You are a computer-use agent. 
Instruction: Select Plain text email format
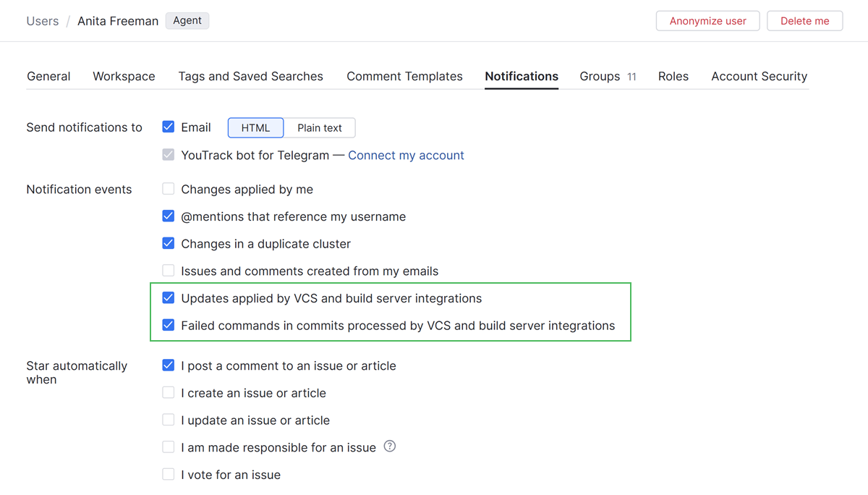click(320, 128)
